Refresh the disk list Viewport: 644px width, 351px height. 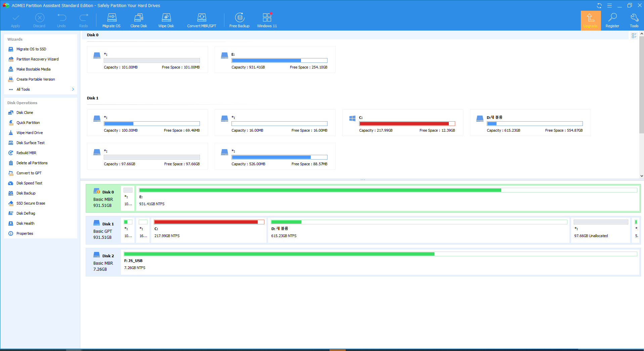[x=599, y=5]
